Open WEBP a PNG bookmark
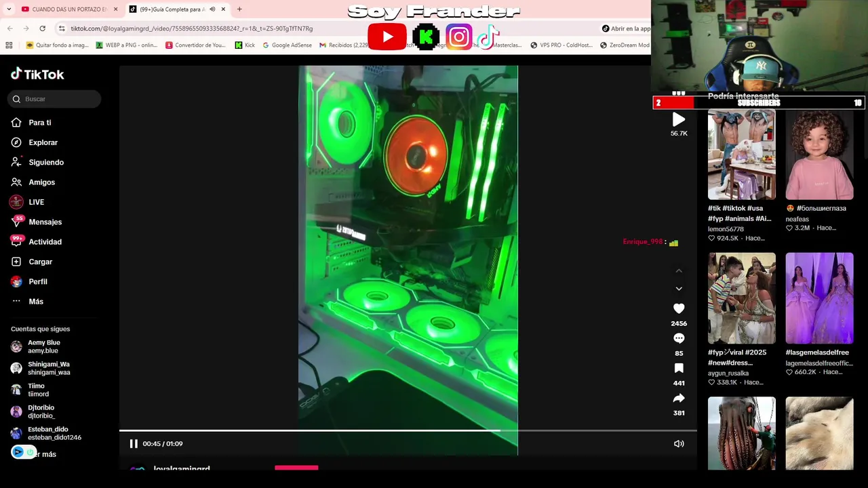 [127, 45]
